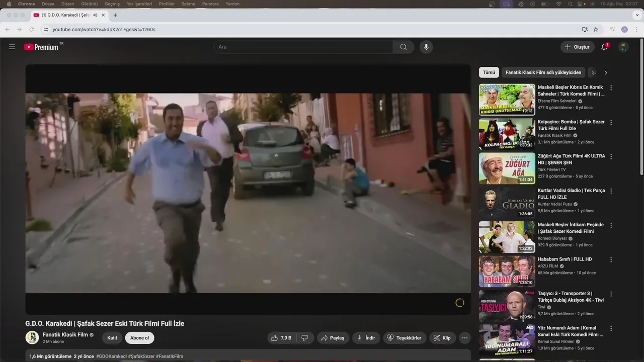Subscribe with Abone ol button
The width and height of the screenshot is (644, 362).
point(139,338)
